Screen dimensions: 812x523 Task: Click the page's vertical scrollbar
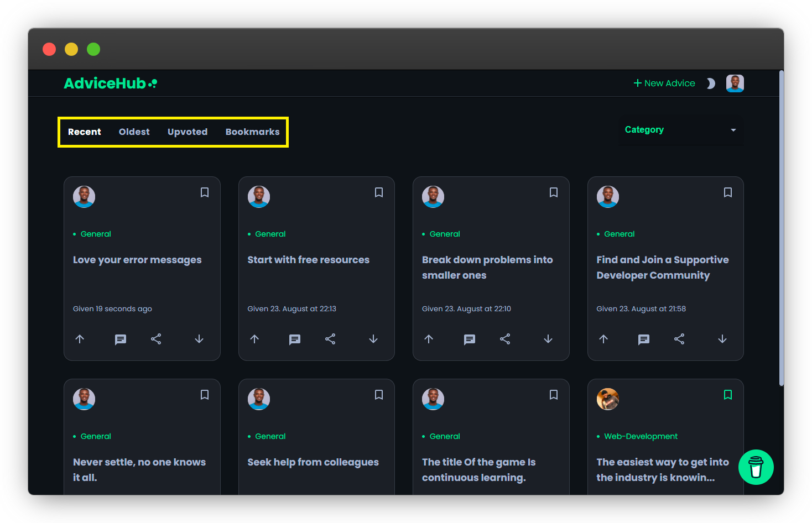tap(781, 228)
